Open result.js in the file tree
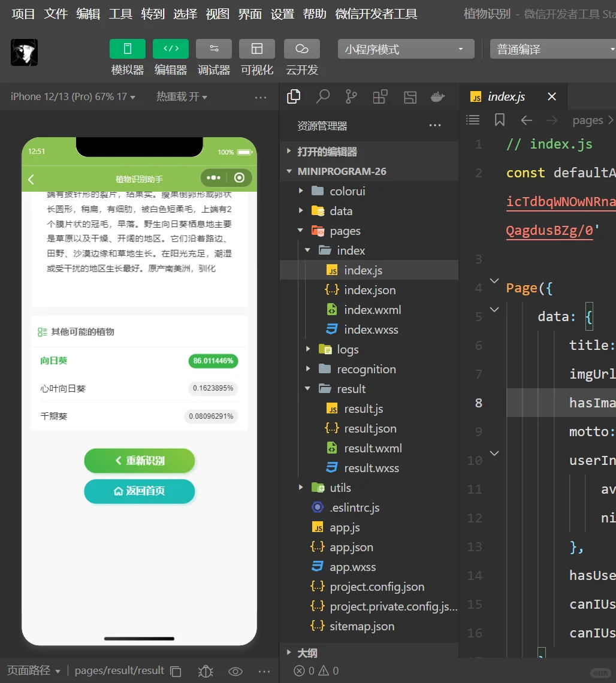616x683 pixels. coord(369,409)
